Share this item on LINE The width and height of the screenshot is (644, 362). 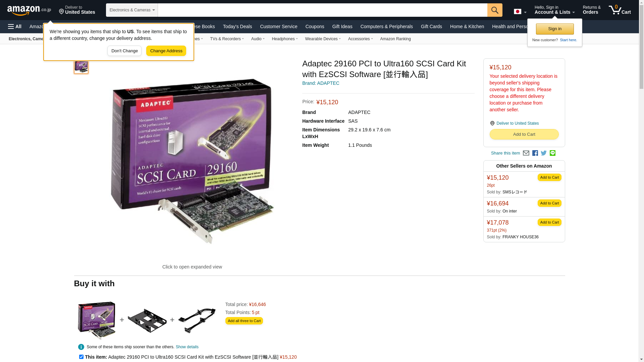click(x=552, y=153)
